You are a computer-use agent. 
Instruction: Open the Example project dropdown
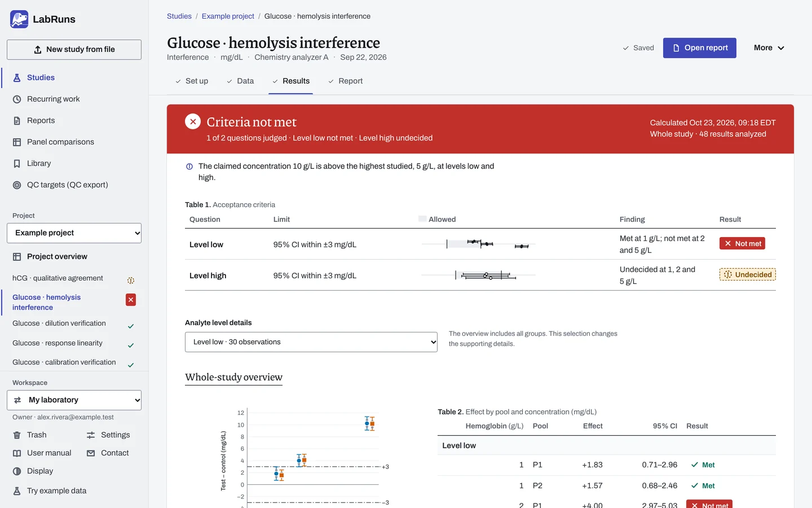[74, 233]
